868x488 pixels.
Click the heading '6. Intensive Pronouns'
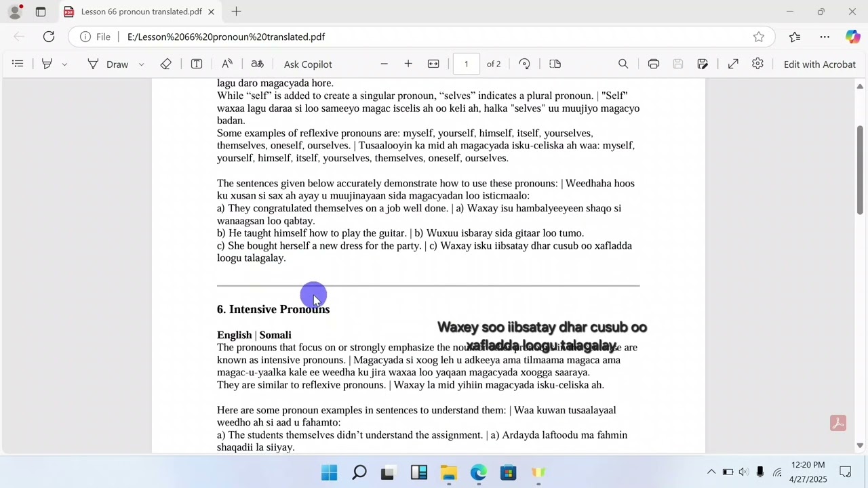click(273, 309)
